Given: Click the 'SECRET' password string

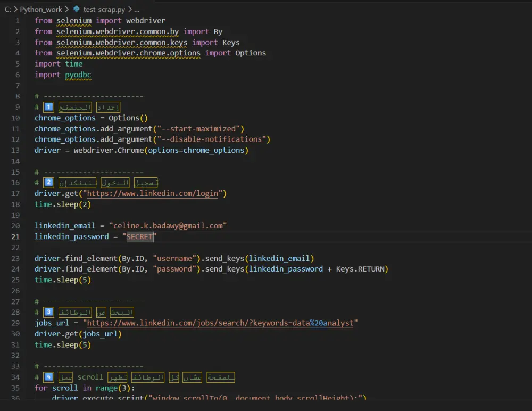Looking at the screenshot, I should (x=139, y=237).
